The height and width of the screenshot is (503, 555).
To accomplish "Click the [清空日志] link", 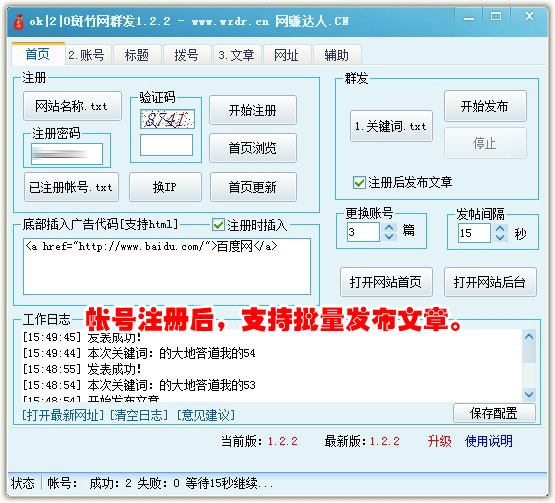I will (139, 415).
